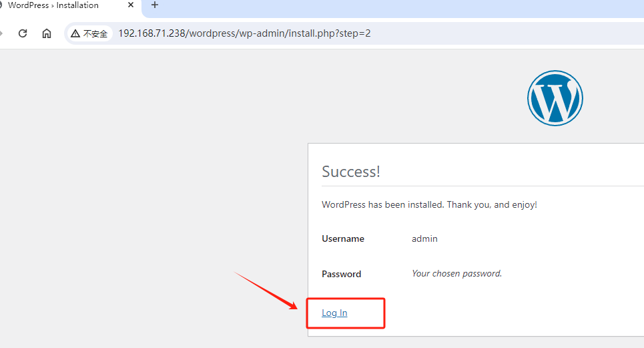Viewport: 644px width, 348px height.
Task: Go to the browser home page
Action: click(x=47, y=33)
